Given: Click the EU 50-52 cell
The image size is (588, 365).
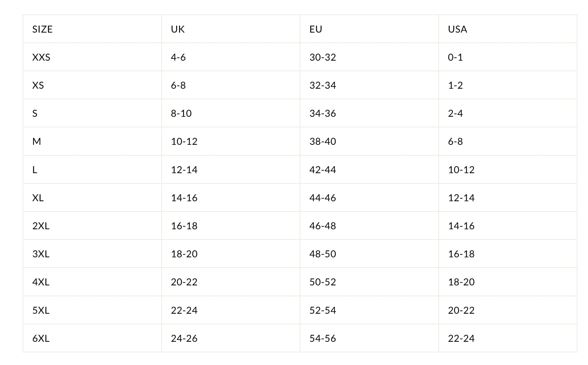Looking at the screenshot, I should click(x=323, y=282).
